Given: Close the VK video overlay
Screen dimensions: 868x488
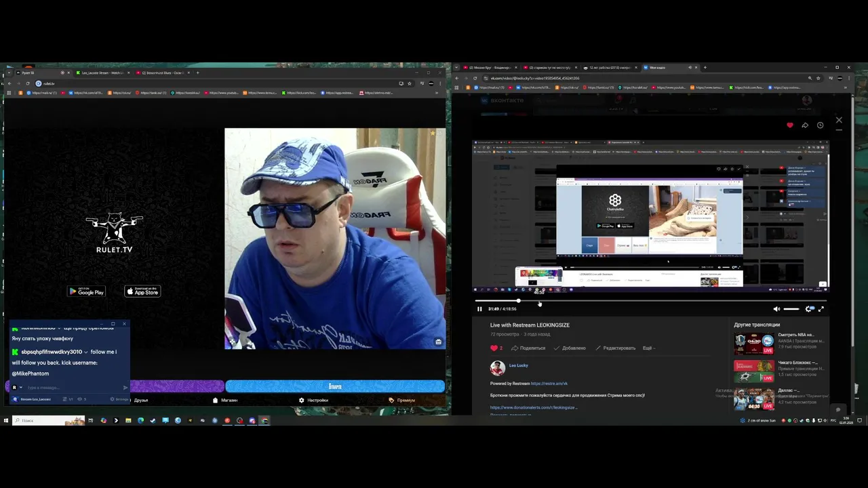Looking at the screenshot, I should coord(839,120).
